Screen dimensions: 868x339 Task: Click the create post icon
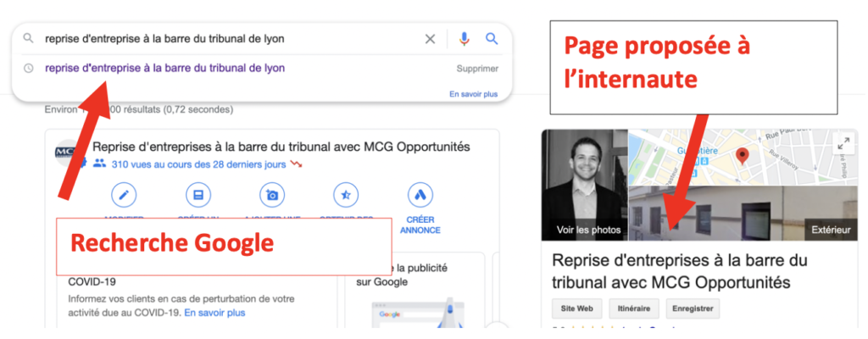click(198, 195)
